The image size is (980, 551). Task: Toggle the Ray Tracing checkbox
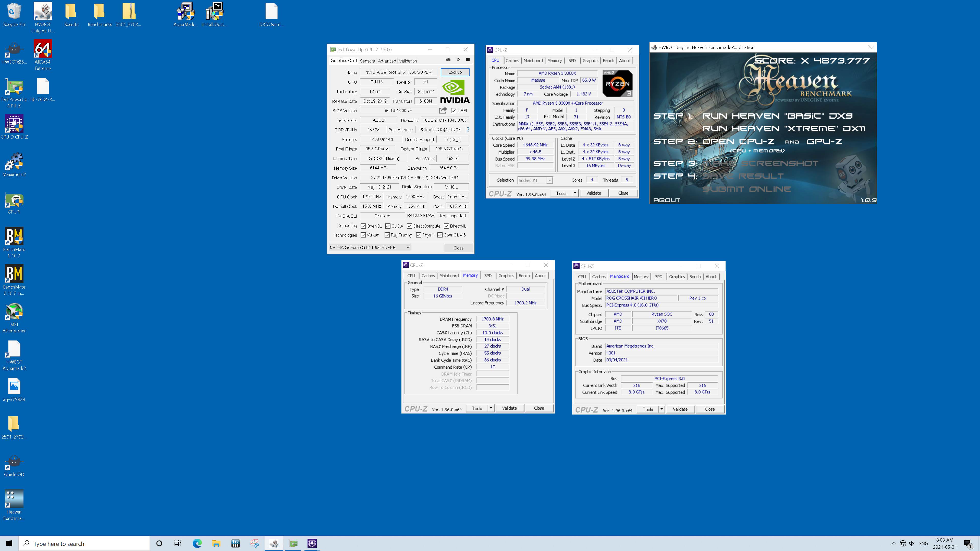tap(387, 235)
